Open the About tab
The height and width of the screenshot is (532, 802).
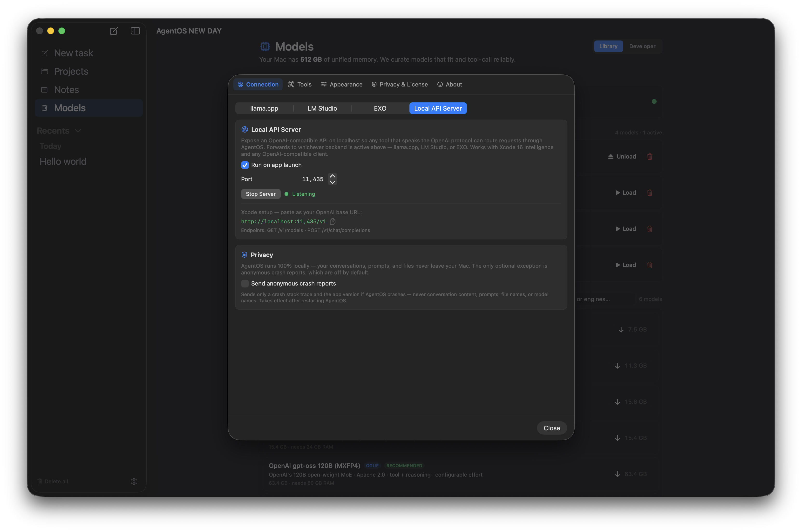pos(449,85)
